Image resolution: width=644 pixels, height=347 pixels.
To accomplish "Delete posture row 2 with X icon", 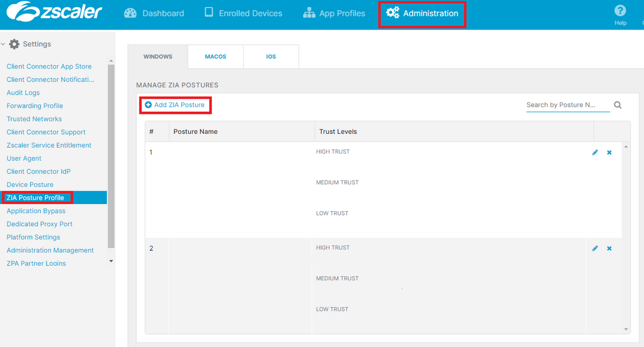I will [609, 249].
